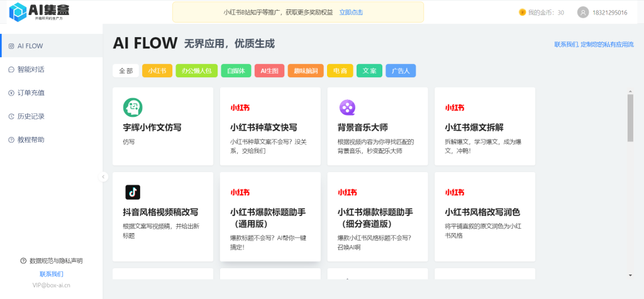Collapse the left sidebar with arrow handle

104,177
